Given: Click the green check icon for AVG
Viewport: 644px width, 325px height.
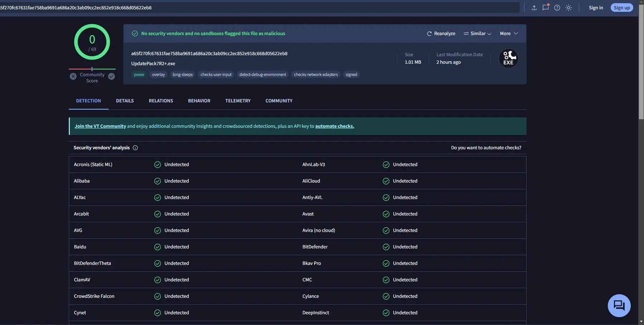Looking at the screenshot, I should click(157, 231).
